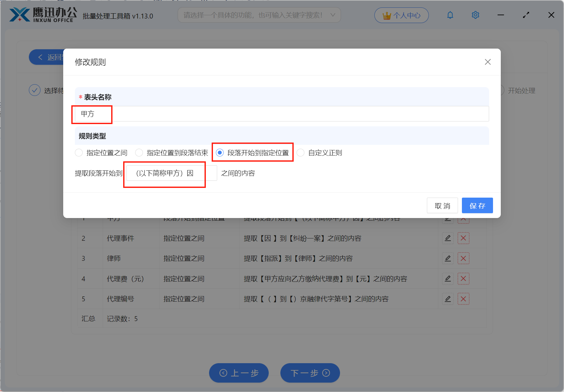Close the 修改规则 dialog
The image size is (564, 392).
[x=488, y=62]
